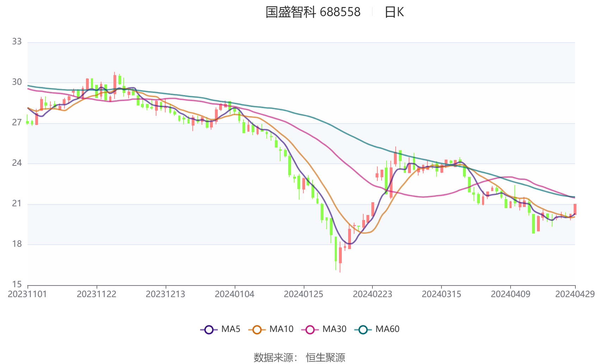Click the last red candlestick on 20240429
Viewport: 599px width, 364px height.
pyautogui.click(x=575, y=209)
